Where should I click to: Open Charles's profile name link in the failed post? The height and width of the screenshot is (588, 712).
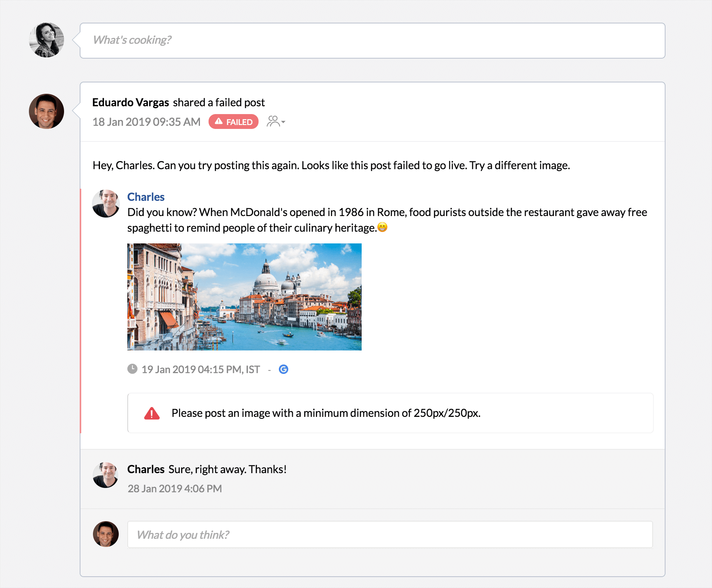(146, 197)
